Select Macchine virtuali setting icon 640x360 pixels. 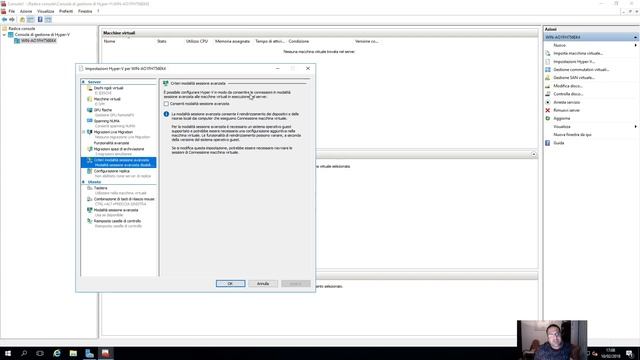[x=90, y=99]
